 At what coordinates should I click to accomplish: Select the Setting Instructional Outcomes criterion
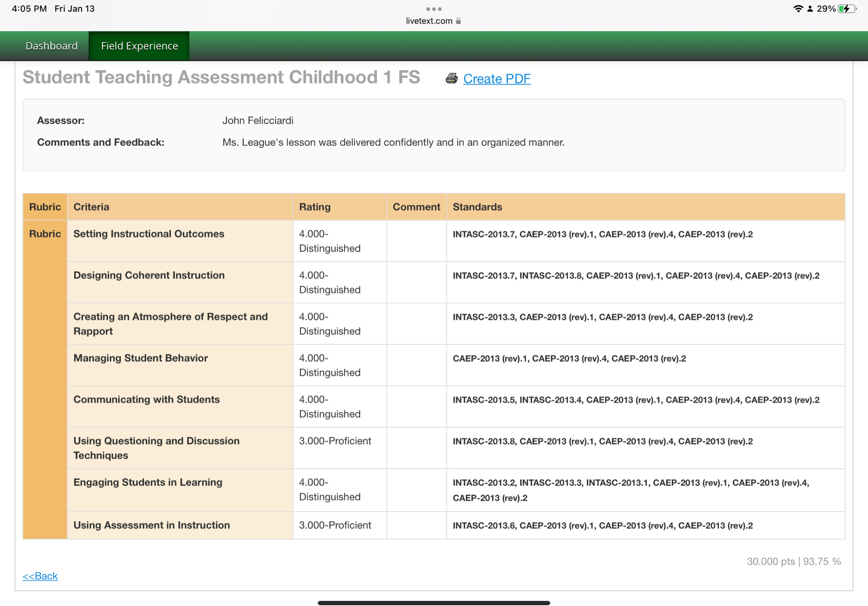point(149,234)
